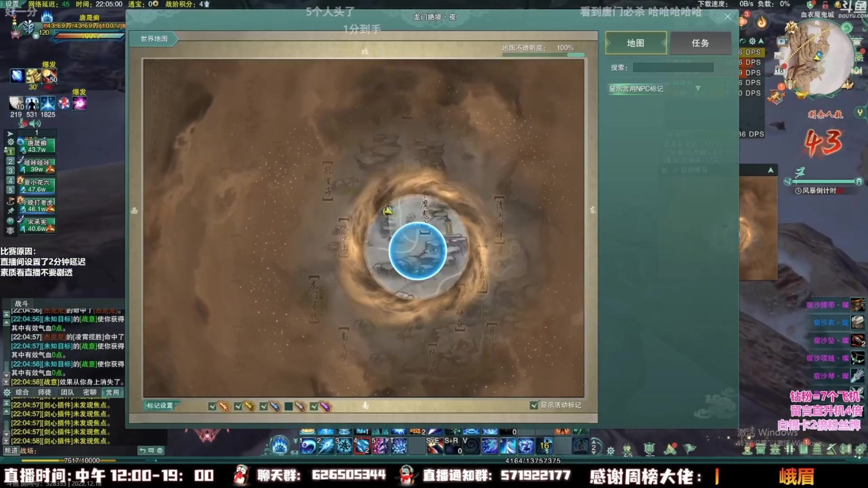Select the 常用 chat tab
868x488 pixels.
click(x=112, y=392)
